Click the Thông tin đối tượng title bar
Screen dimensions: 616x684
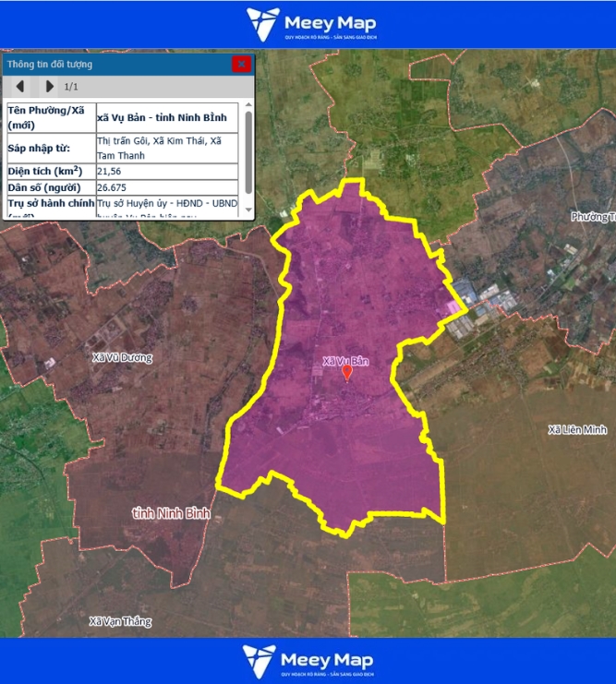click(x=111, y=65)
